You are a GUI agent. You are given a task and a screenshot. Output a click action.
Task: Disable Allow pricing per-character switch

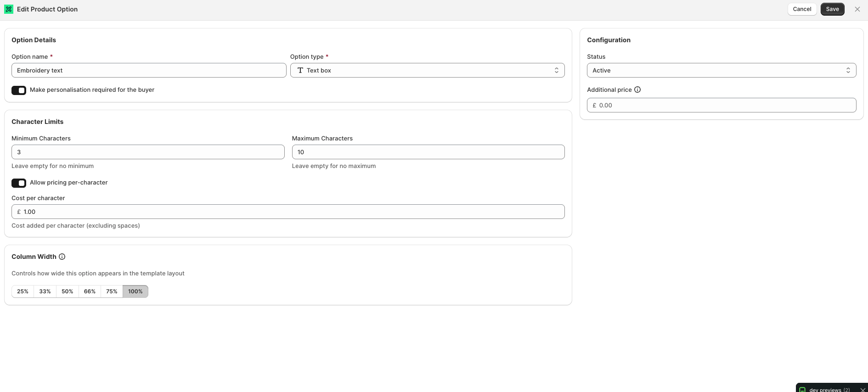pyautogui.click(x=19, y=183)
